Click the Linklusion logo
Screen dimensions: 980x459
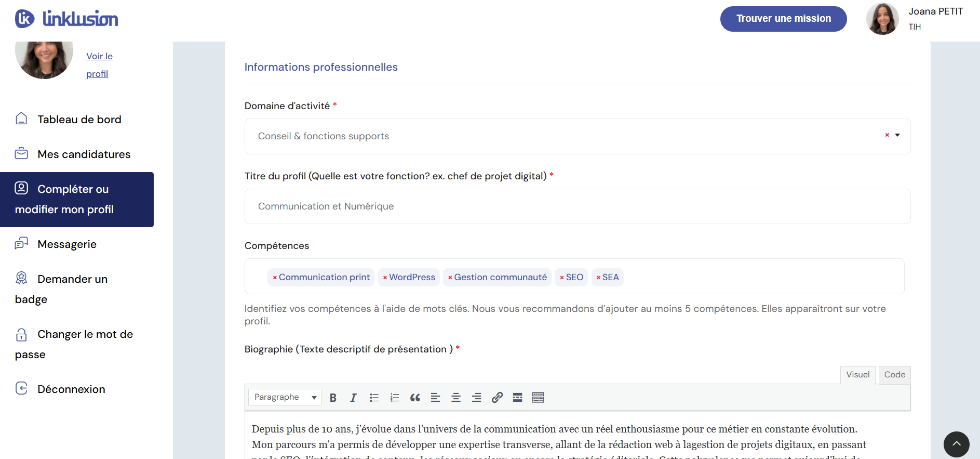[66, 19]
